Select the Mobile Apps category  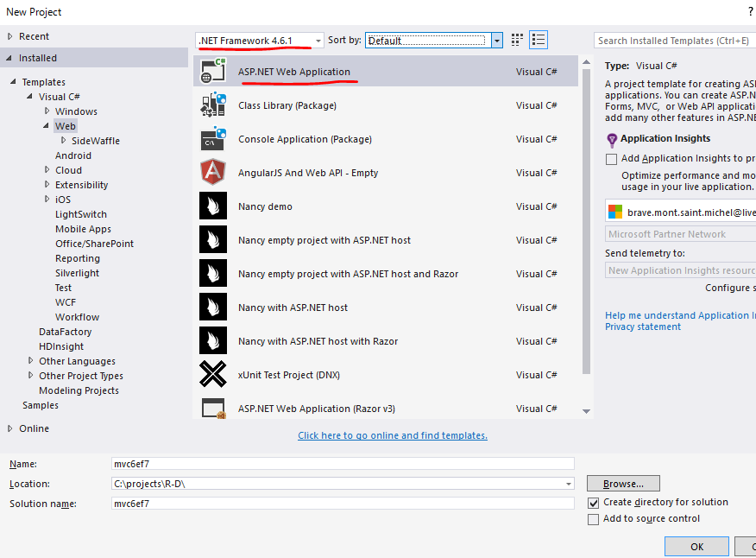[x=83, y=229]
